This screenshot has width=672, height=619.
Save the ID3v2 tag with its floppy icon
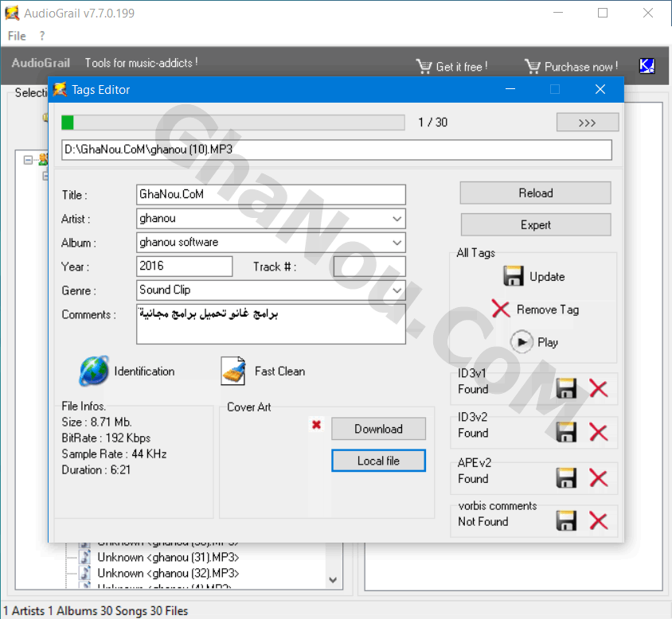pos(566,432)
